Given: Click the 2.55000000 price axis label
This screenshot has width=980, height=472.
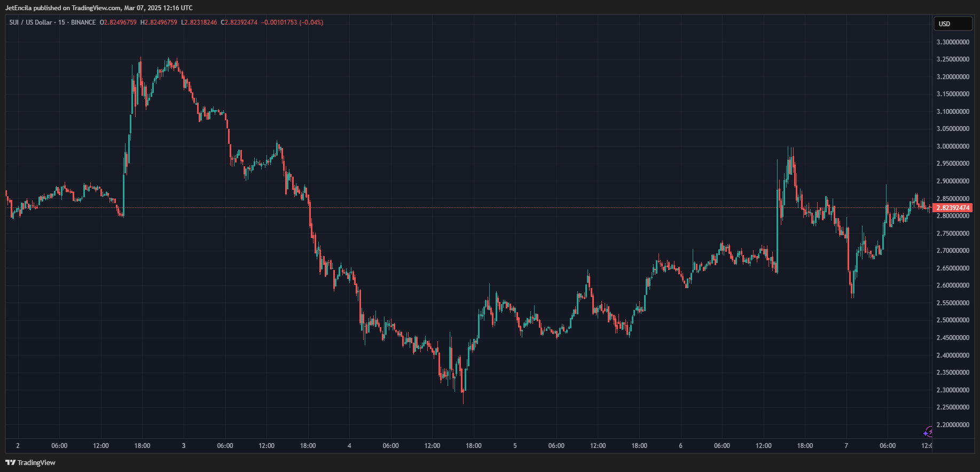Looking at the screenshot, I should pyautogui.click(x=953, y=303).
